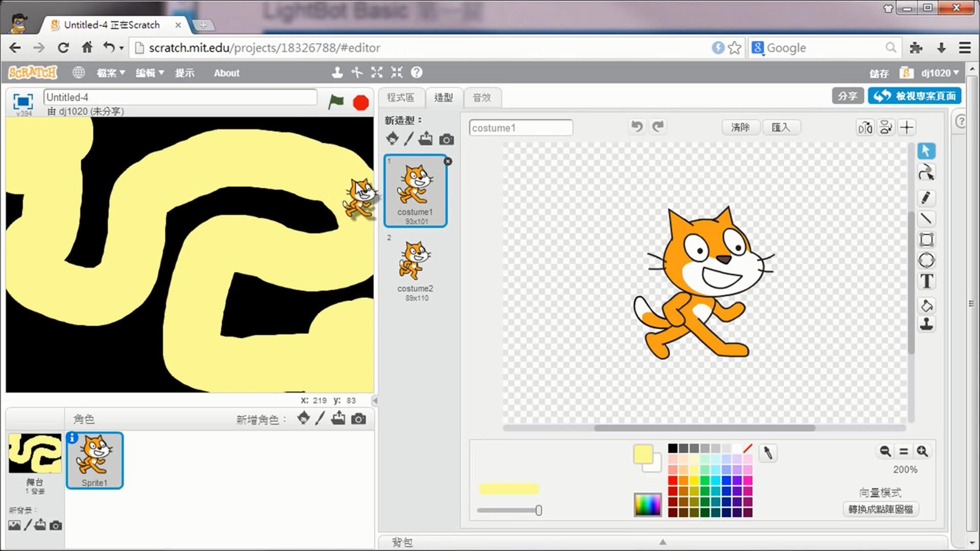980x551 pixels.
Task: Redo the paint edit
Action: (x=658, y=126)
